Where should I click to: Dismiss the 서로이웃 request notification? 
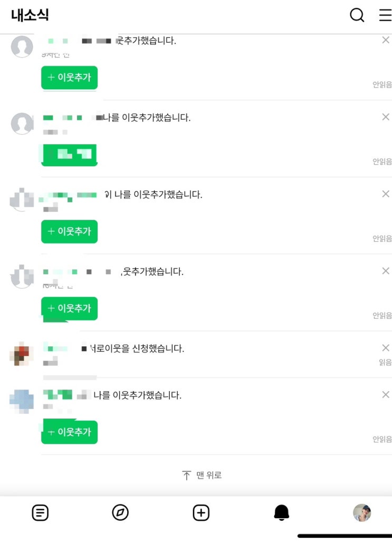[386, 348]
